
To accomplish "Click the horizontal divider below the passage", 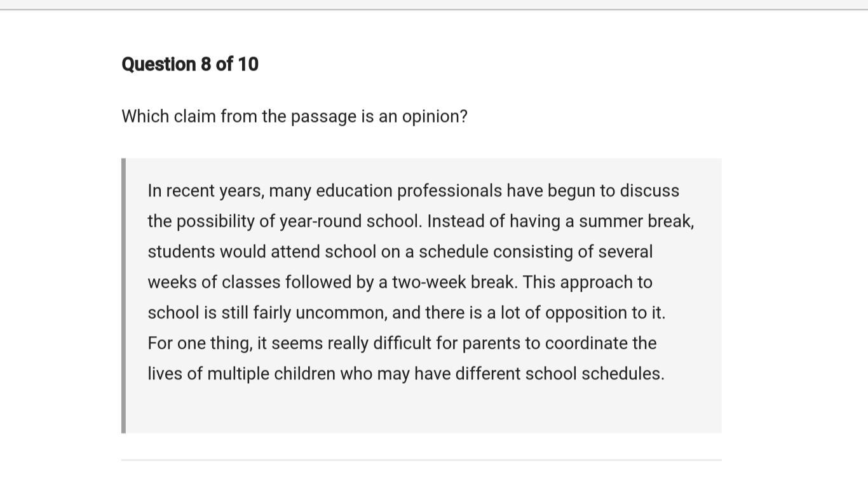I will 421,459.
